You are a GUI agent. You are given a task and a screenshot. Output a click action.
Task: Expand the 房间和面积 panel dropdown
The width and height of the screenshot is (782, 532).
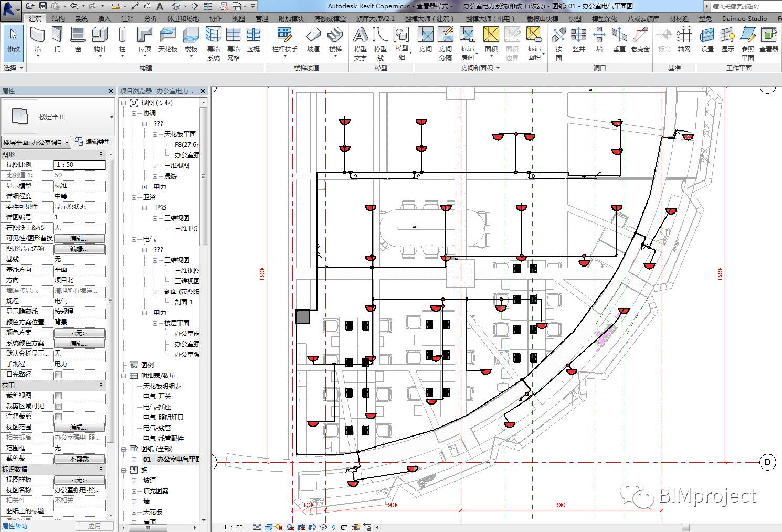coord(480,68)
